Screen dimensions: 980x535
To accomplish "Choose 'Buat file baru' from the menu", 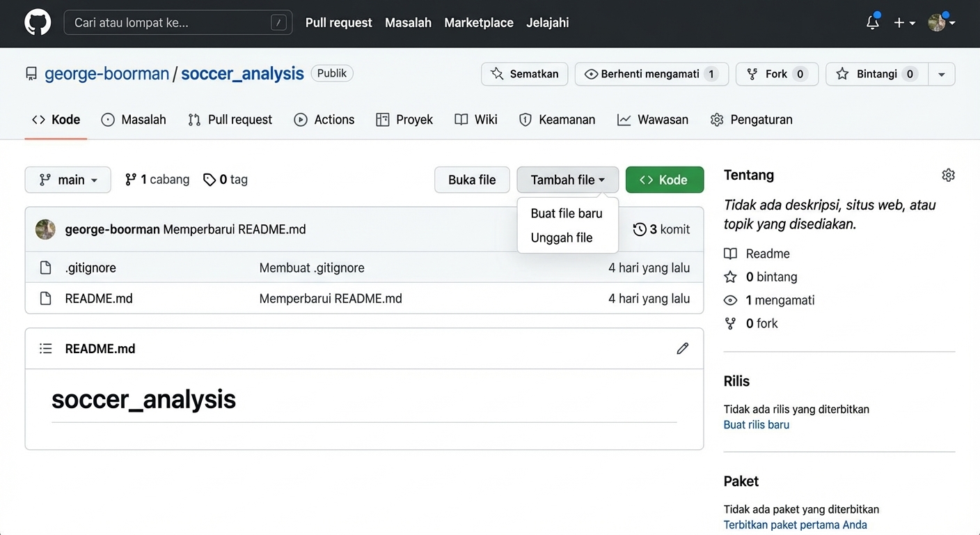I will [x=567, y=213].
